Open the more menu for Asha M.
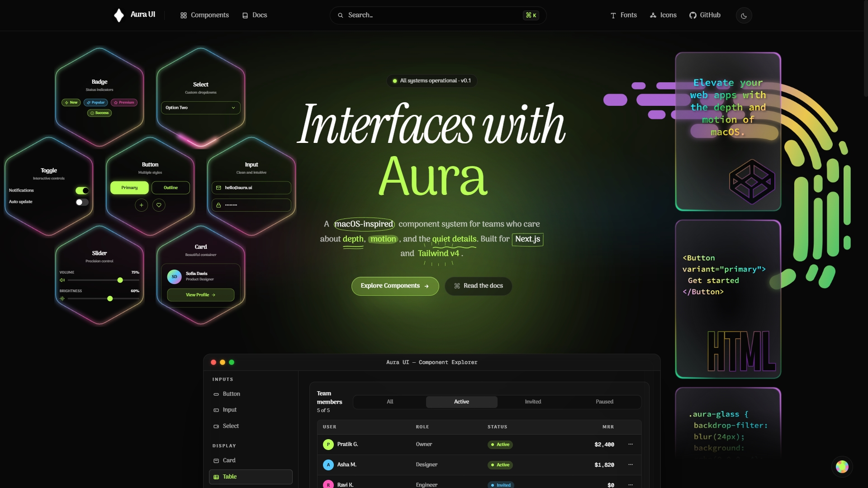 click(x=630, y=465)
